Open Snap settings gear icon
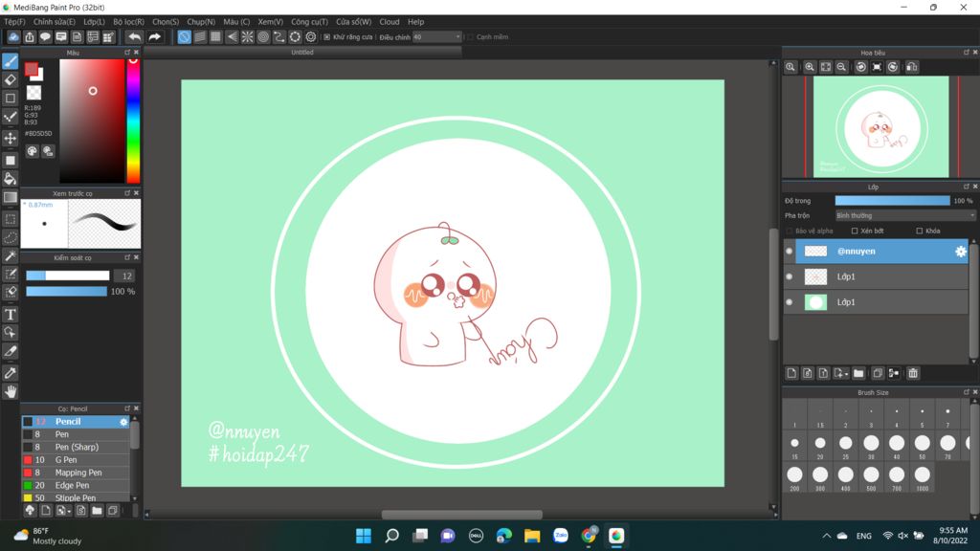The image size is (980, 551). 311,37
